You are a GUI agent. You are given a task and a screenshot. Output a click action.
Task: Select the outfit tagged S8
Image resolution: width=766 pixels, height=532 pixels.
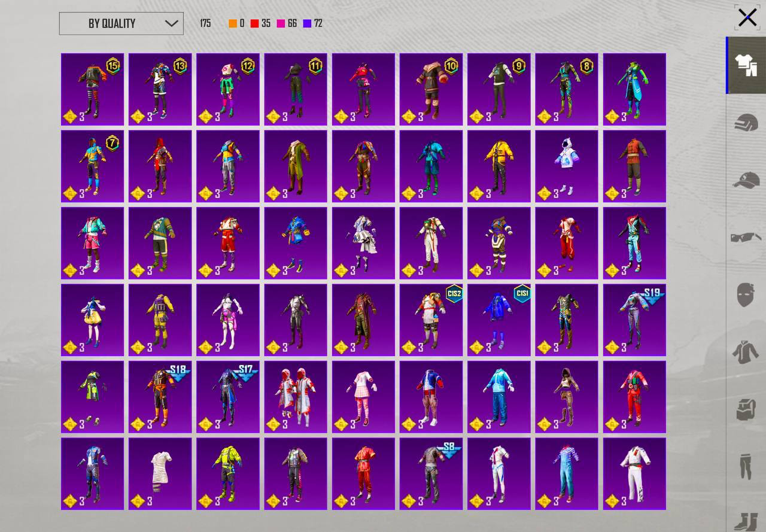click(x=431, y=474)
